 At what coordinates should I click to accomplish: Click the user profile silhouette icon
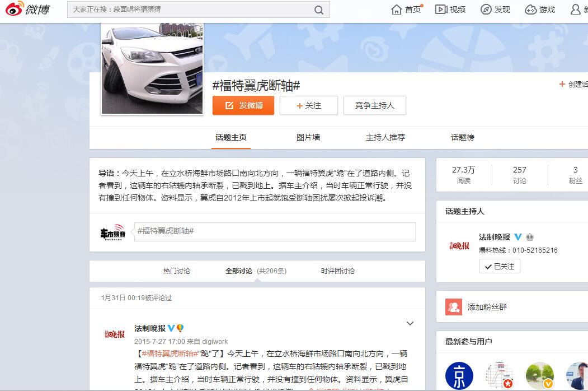click(576, 10)
